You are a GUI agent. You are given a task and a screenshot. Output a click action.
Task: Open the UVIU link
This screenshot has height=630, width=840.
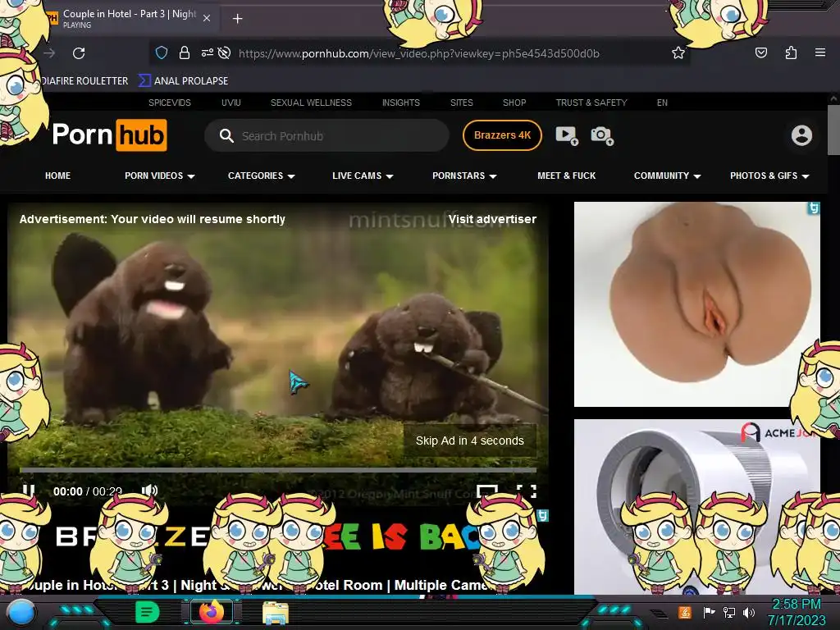(x=231, y=103)
